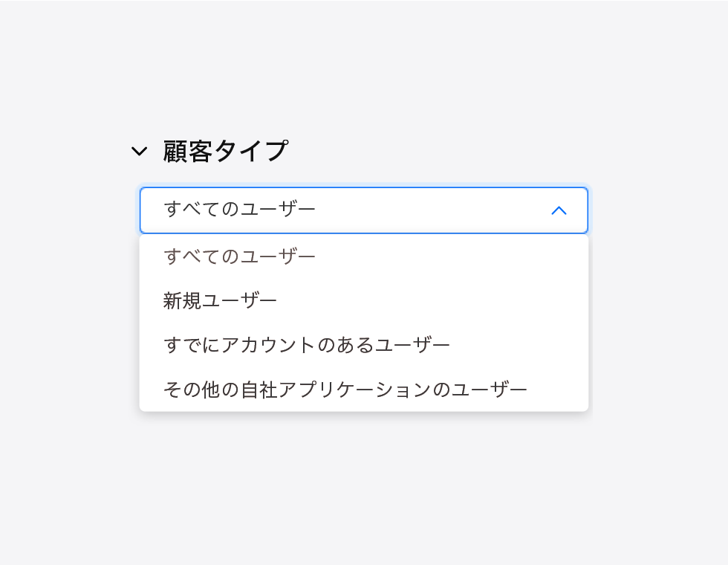Close dropdown using the blue up-chevron
The height and width of the screenshot is (565, 728).
click(x=559, y=210)
